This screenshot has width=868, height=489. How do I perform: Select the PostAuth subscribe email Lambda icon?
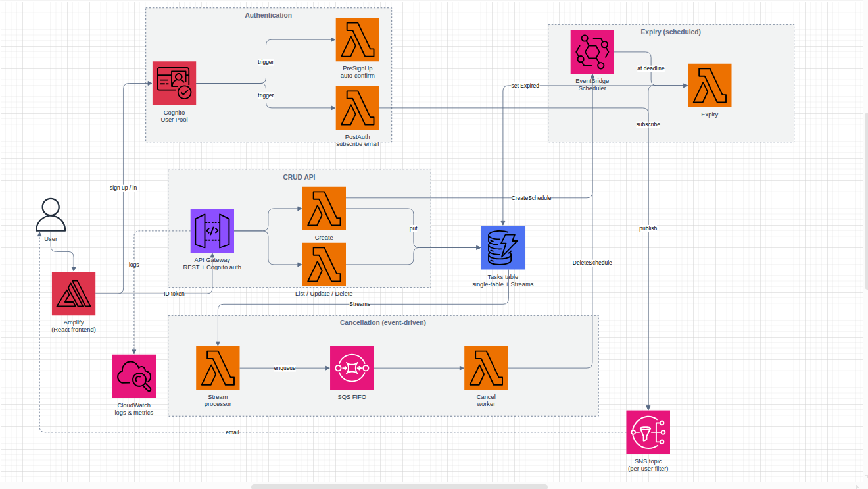point(358,108)
